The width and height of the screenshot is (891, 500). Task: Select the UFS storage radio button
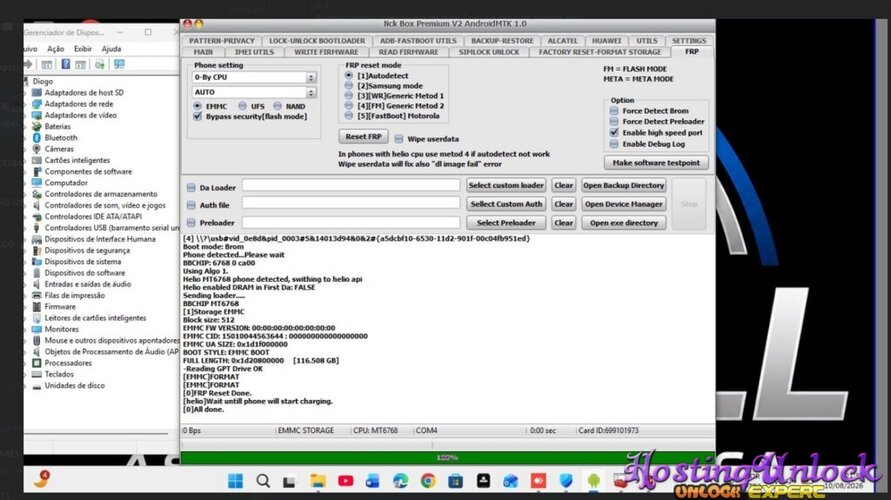(x=243, y=106)
